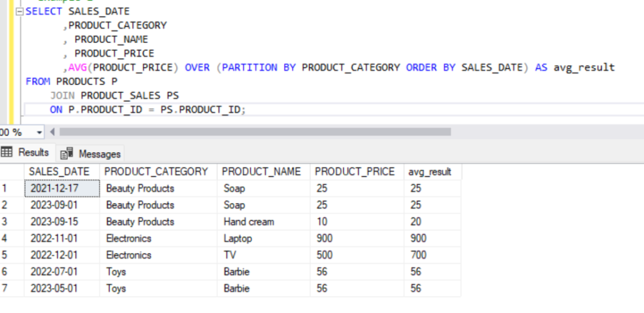Click the PRODUCT_NAME column header
The height and width of the screenshot is (313, 644).
pyautogui.click(x=263, y=172)
